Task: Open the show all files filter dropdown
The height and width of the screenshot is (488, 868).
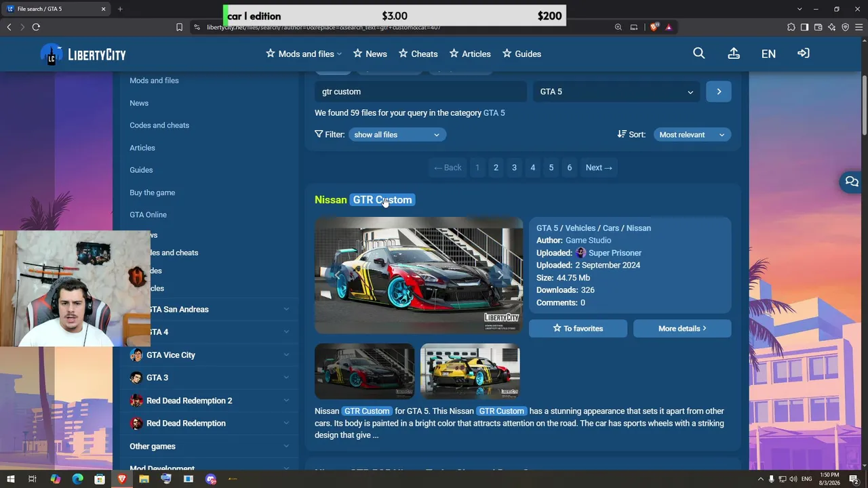Action: [x=397, y=135]
